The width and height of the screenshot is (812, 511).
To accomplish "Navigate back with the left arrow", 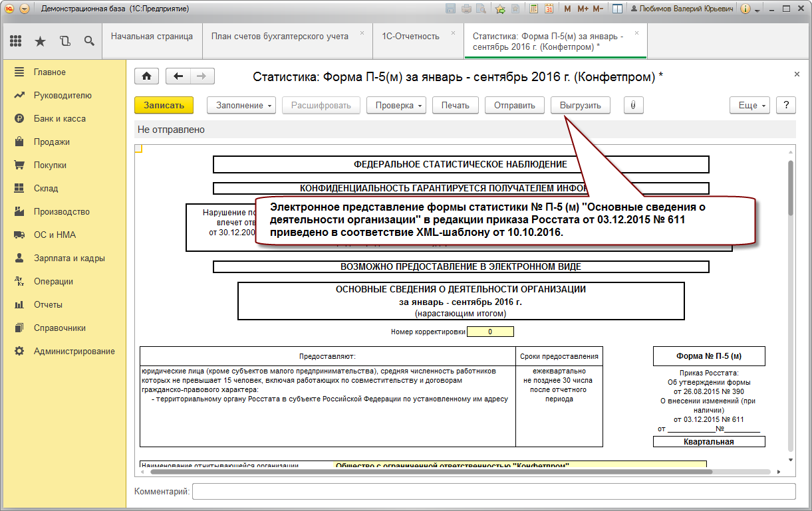I will coord(178,76).
